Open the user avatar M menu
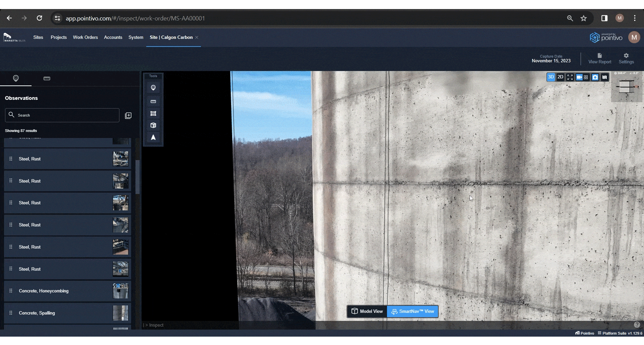The image size is (644, 345). click(634, 37)
